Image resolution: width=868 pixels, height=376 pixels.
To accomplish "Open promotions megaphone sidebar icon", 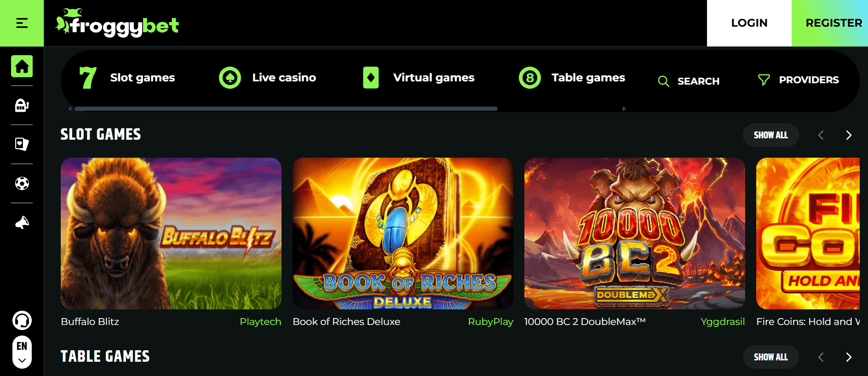I will tap(22, 222).
